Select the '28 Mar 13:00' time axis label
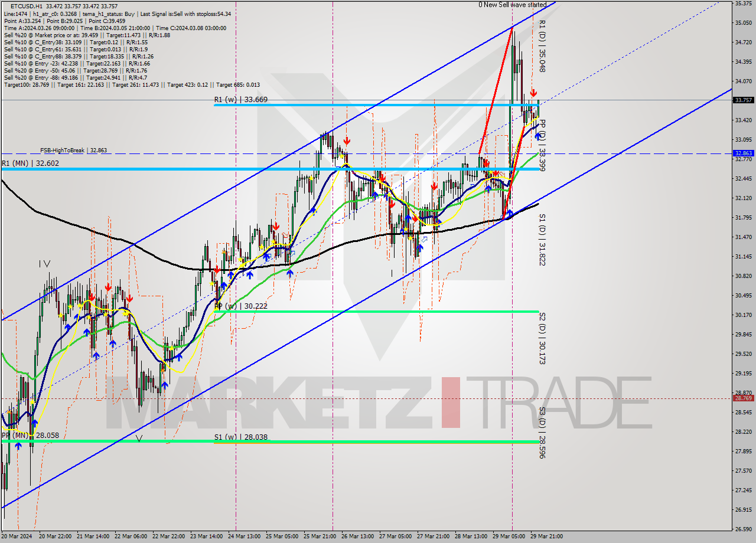 coord(471,537)
